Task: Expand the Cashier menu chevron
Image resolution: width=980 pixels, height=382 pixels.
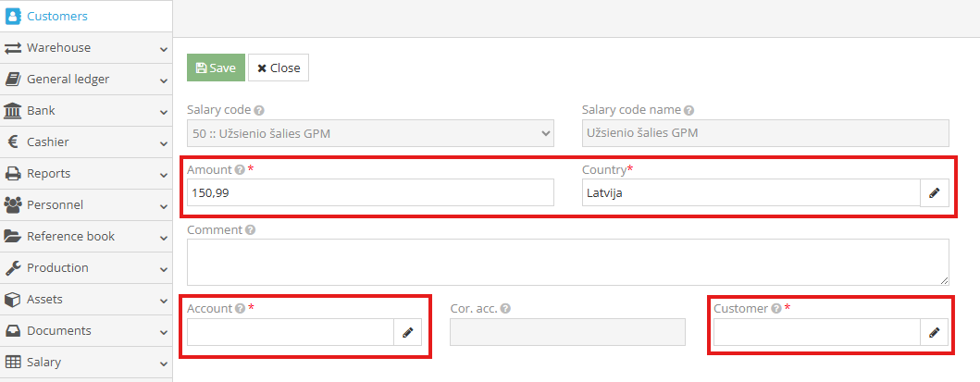Action: tap(163, 143)
